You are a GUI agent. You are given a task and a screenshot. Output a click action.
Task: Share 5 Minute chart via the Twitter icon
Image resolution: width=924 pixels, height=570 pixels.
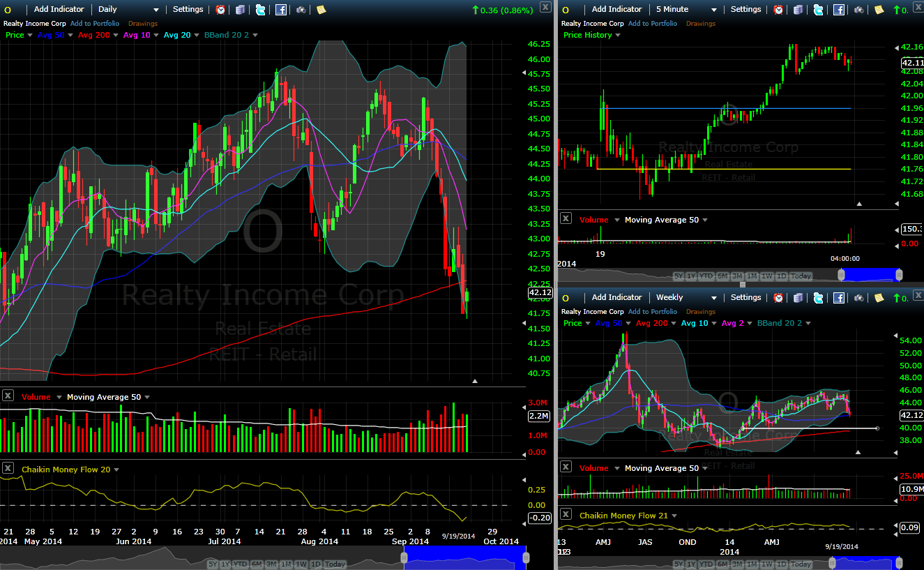819,10
